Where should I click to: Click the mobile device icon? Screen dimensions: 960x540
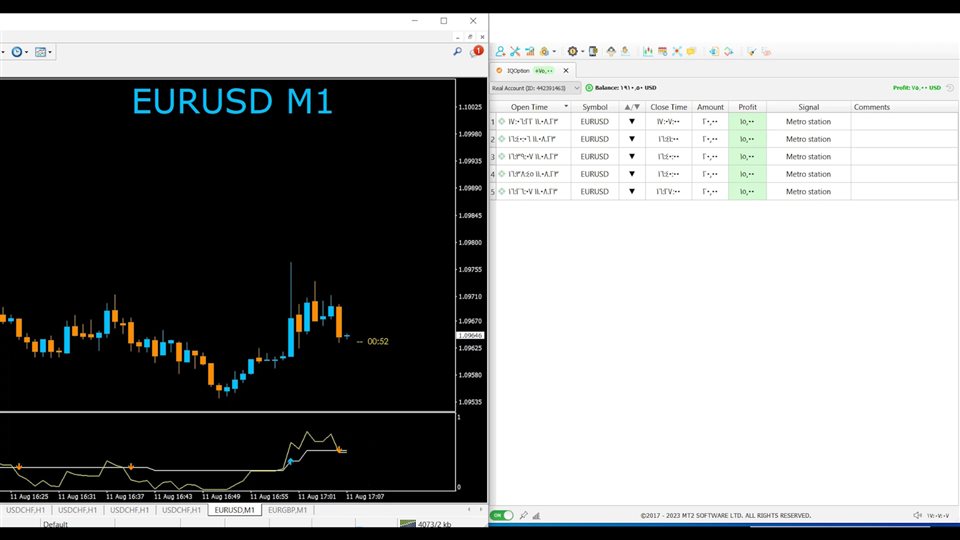tap(593, 51)
